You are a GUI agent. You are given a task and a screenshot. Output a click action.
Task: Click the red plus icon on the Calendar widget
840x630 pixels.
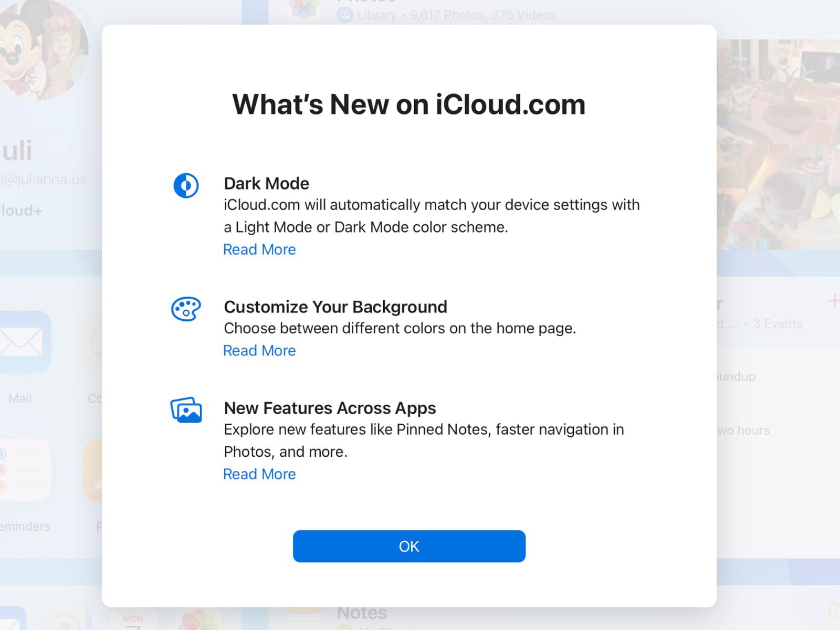coord(834,301)
